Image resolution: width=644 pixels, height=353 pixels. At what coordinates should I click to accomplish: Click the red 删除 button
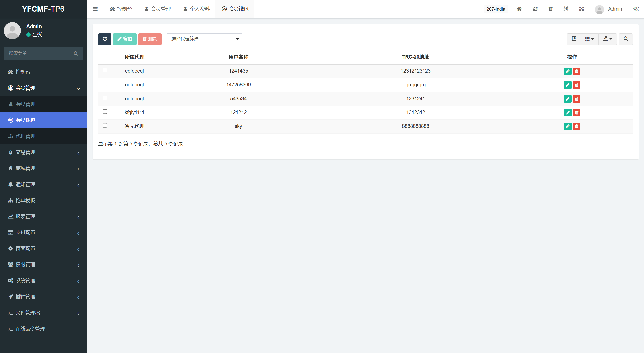tap(150, 39)
